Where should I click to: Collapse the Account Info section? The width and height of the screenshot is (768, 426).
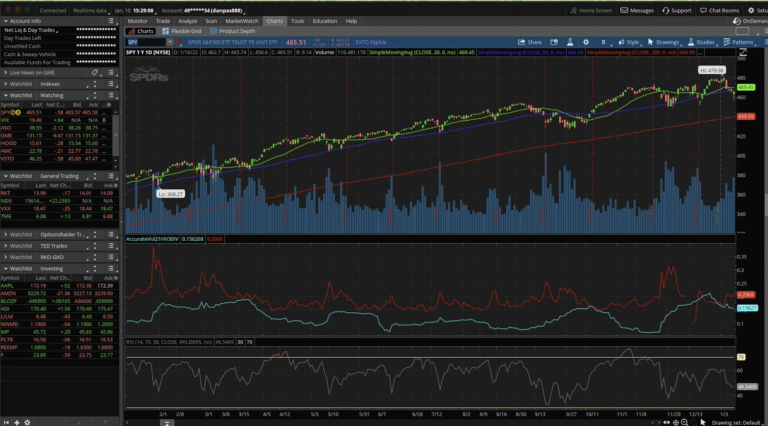pyautogui.click(x=5, y=20)
